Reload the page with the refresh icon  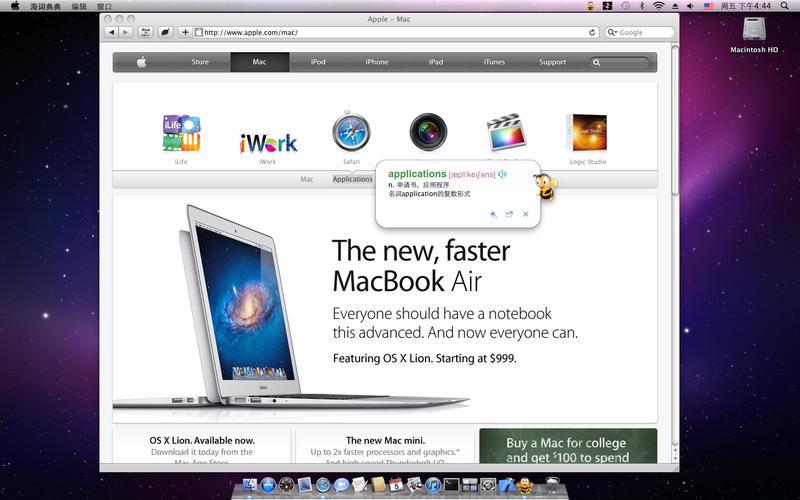pos(592,32)
